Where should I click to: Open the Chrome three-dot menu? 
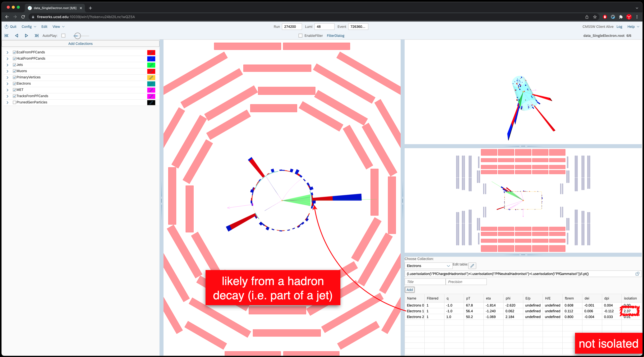(x=637, y=17)
